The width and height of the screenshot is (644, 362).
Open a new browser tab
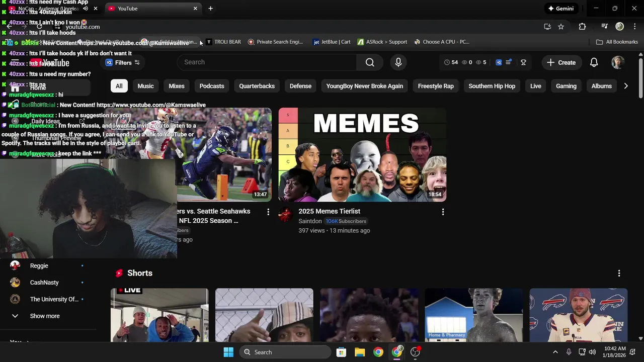(x=210, y=9)
